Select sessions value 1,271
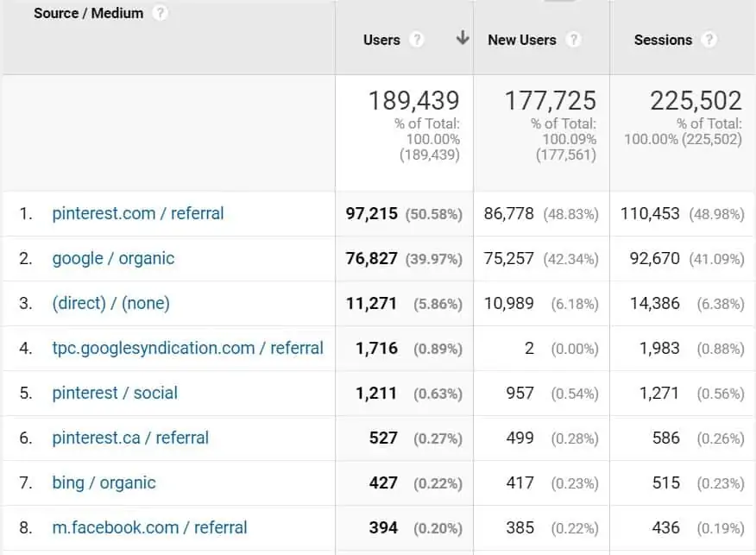This screenshot has width=756, height=555. 659,393
